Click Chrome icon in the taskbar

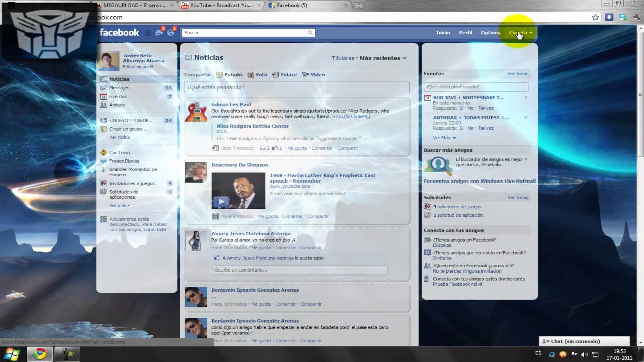coord(39,354)
